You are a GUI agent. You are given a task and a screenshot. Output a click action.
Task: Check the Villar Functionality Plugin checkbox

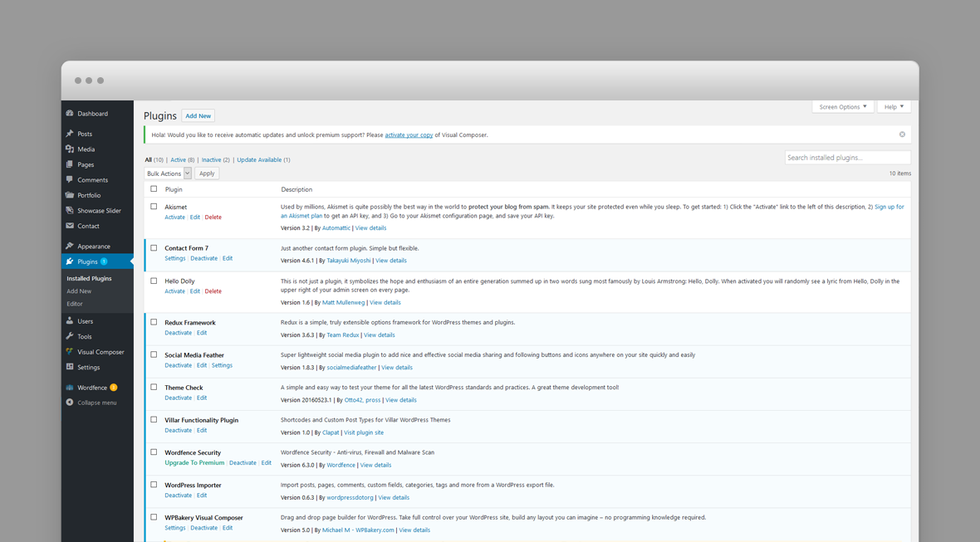click(x=154, y=420)
